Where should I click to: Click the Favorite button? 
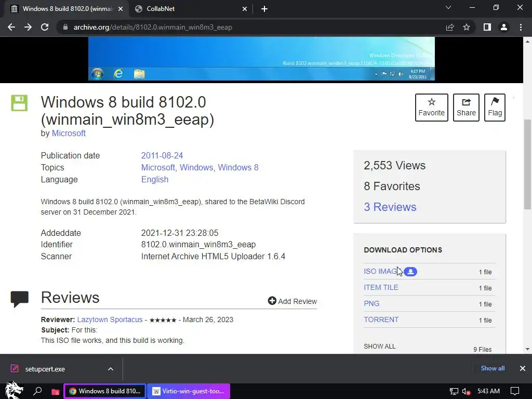tap(432, 107)
